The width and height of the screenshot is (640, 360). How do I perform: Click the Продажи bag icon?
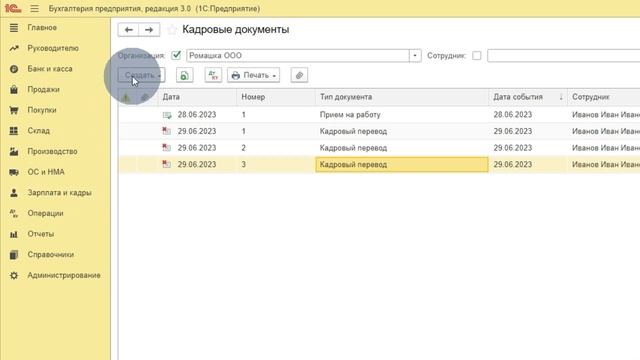pos(14,89)
